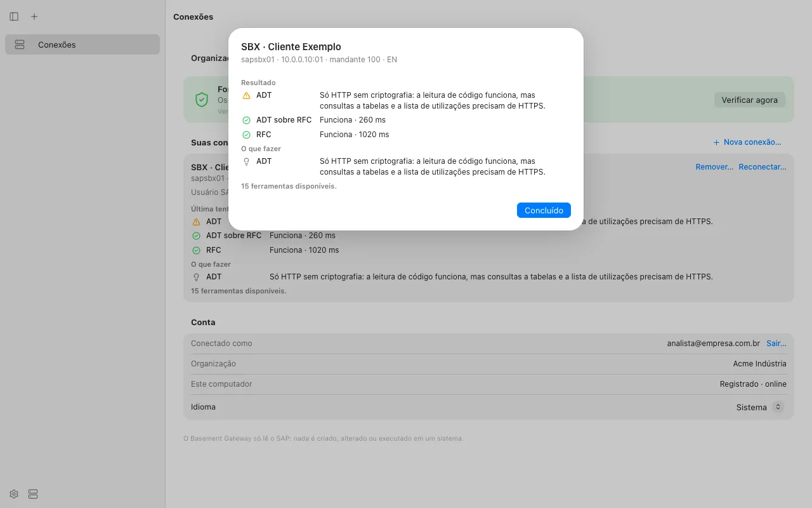
Task: Open settings via the gear icon
Action: [14, 494]
